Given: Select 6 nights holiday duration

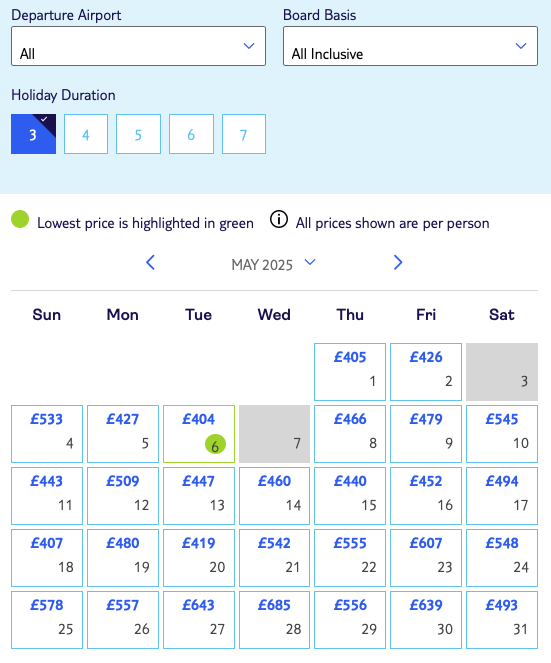Looking at the screenshot, I should pos(191,134).
